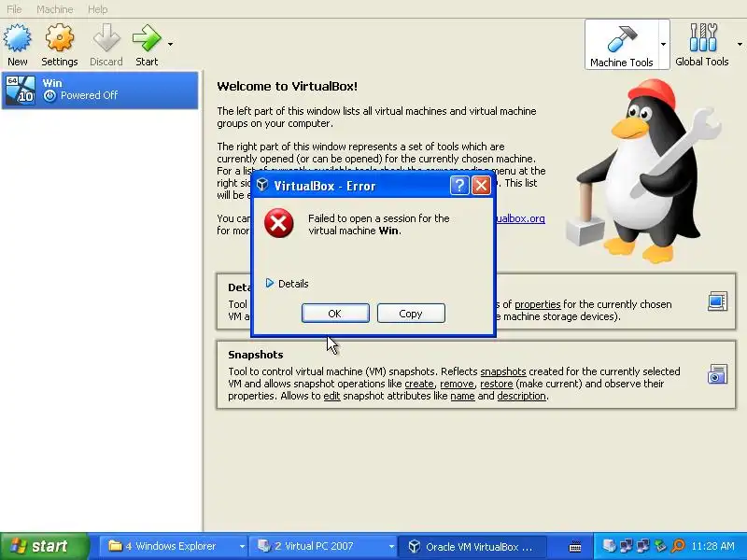747x560 pixels.
Task: Click the 'remove' link in Snapshots description
Action: 457,384
